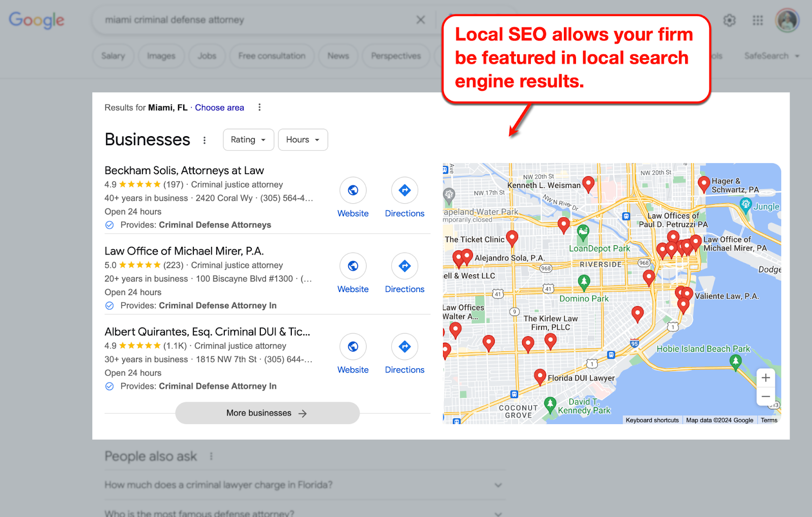Screen dimensions: 812x517
Task: Get Directions icon for Michael Mirer
Action: [404, 266]
